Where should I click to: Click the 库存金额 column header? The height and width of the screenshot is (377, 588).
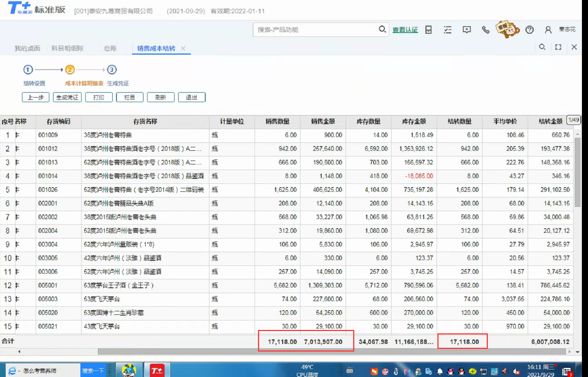414,121
